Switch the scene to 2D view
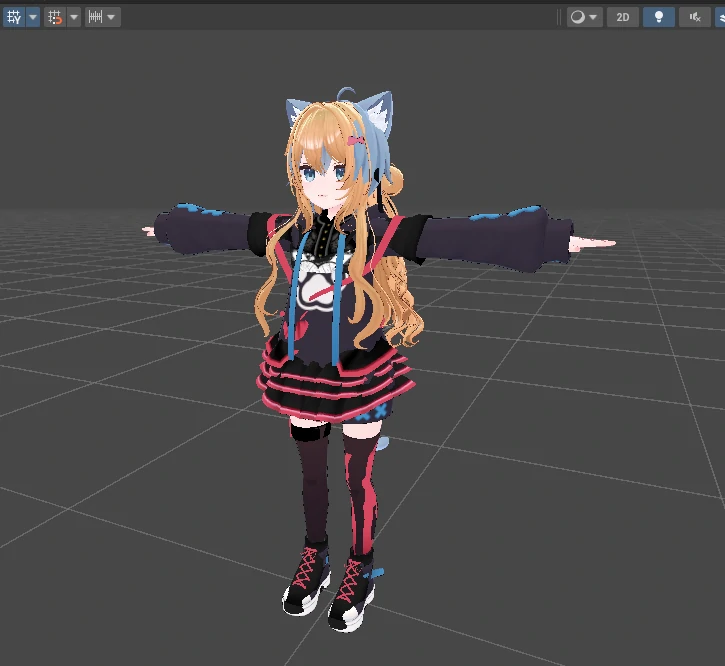 point(622,17)
